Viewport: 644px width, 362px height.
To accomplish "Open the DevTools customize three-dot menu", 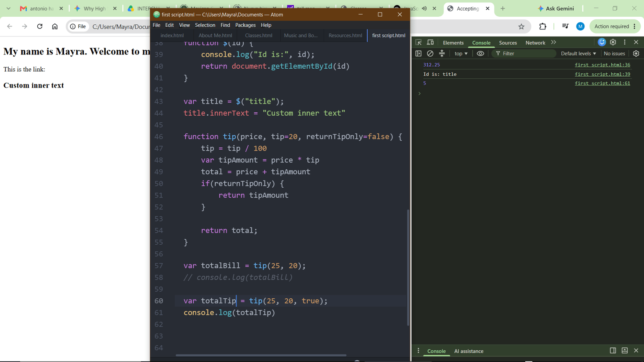I will click(x=625, y=42).
